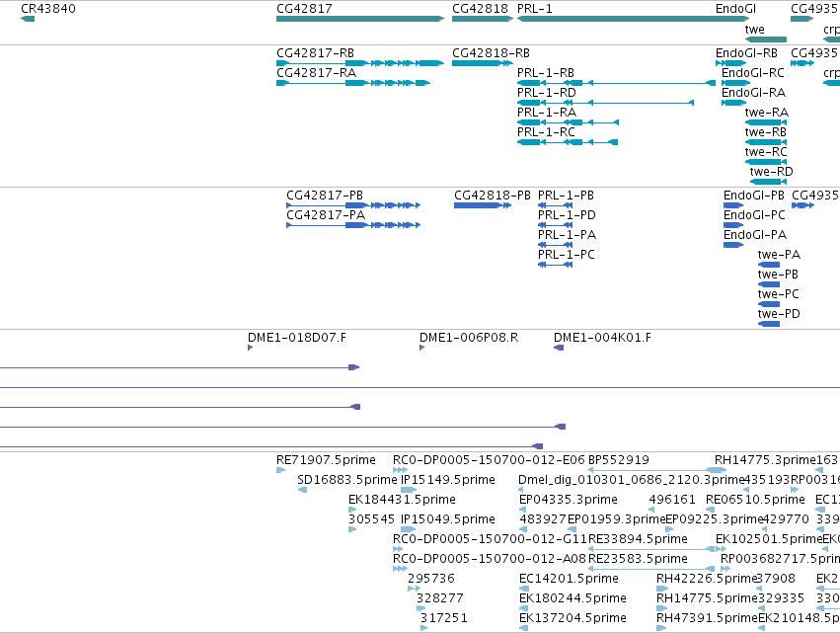Click the CG42817-RB transcript

point(360,63)
